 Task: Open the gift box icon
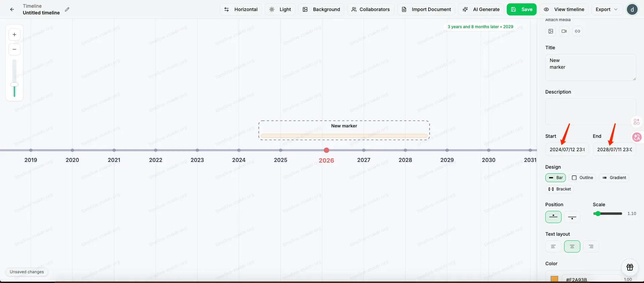pyautogui.click(x=630, y=267)
